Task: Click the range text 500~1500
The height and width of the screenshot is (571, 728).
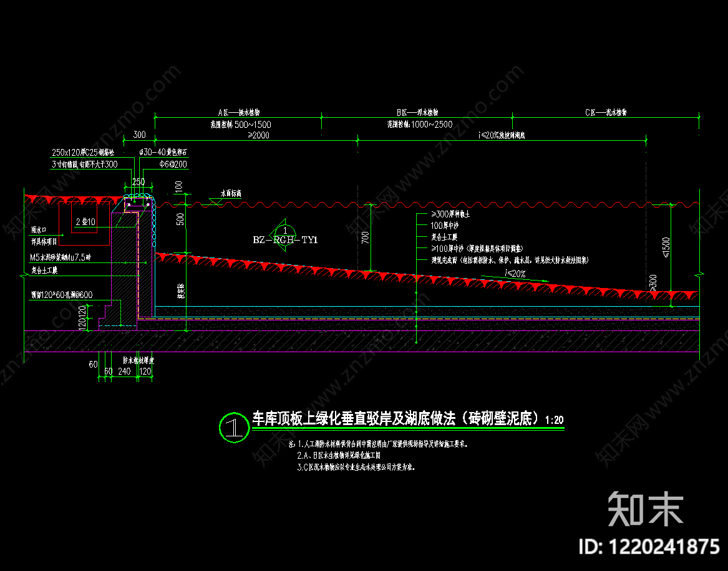Action: [253, 125]
